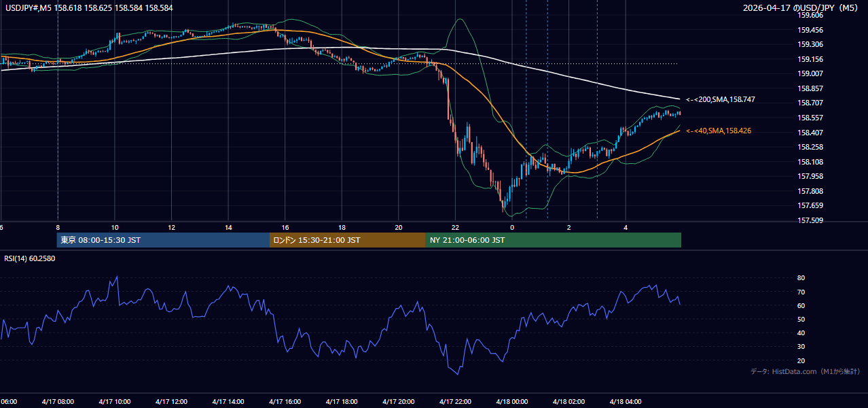This screenshot has width=868, height=408.
Task: Click hour label 18 under price chart
Action: pos(342,228)
